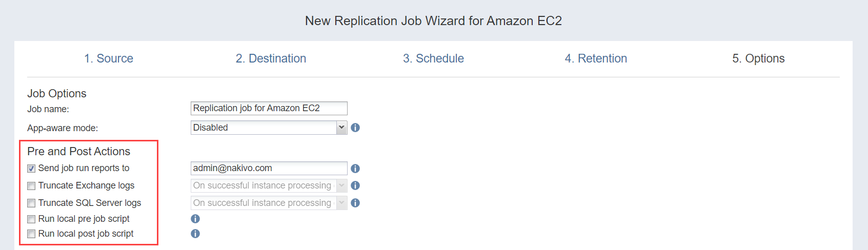Tick Run local post job script
This screenshot has height=250, width=868.
point(31,234)
